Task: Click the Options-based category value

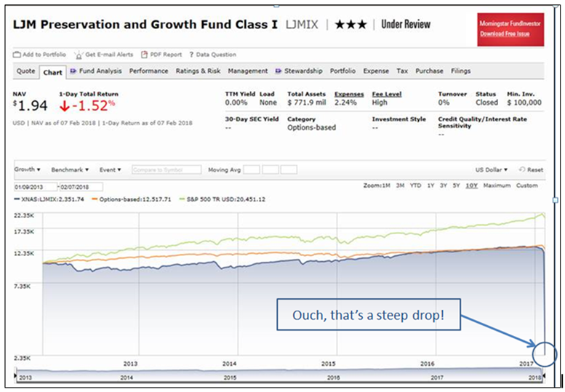Action: [311, 127]
